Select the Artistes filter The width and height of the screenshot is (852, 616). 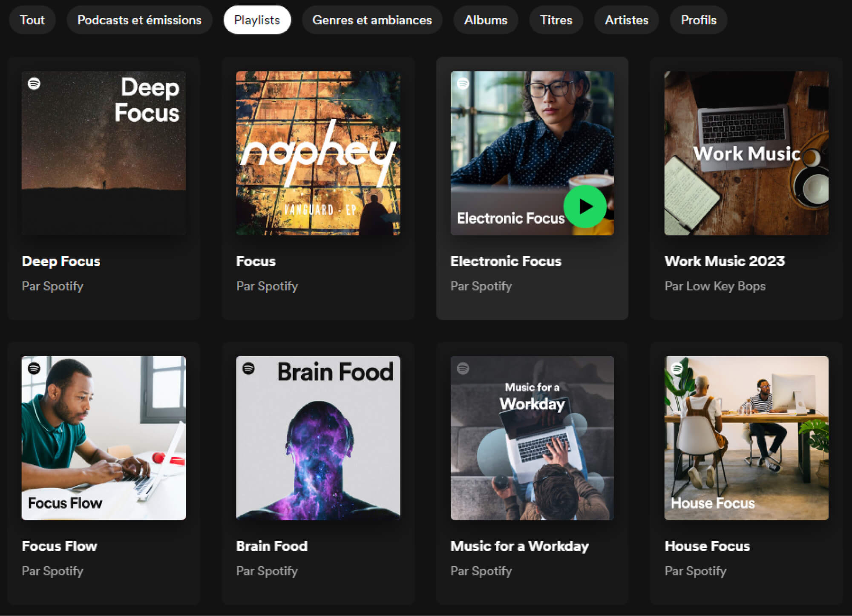tap(626, 20)
